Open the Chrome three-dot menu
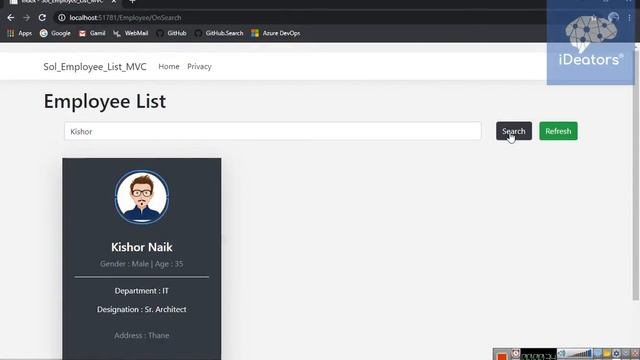The height and width of the screenshot is (360, 640). click(x=629, y=18)
